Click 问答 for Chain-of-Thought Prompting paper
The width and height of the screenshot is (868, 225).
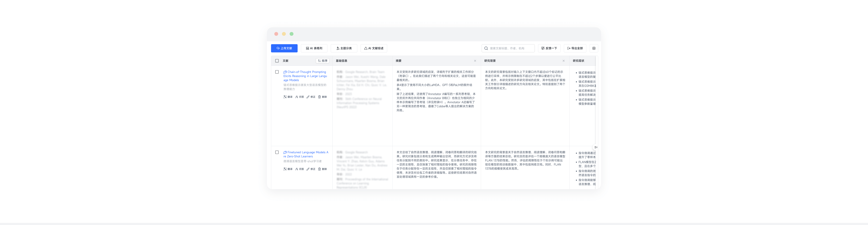300,97
